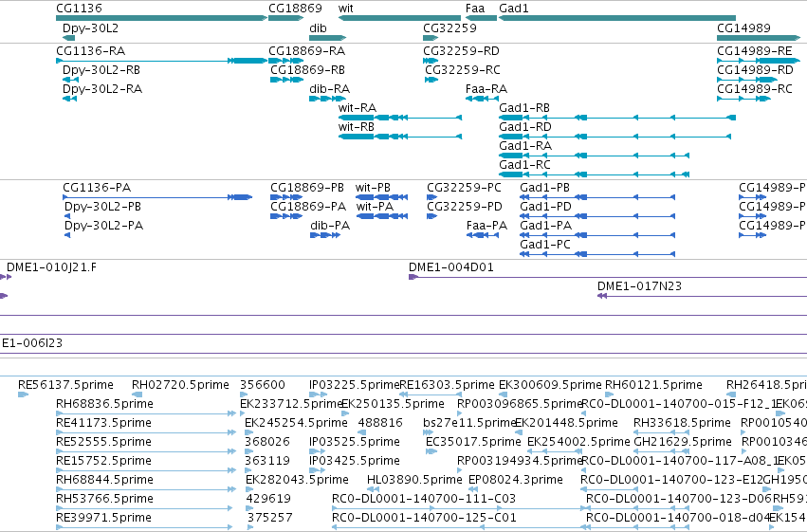The width and height of the screenshot is (807, 532).
Task: Select transcript label Dpy-30L2-RB
Action: click(x=101, y=70)
